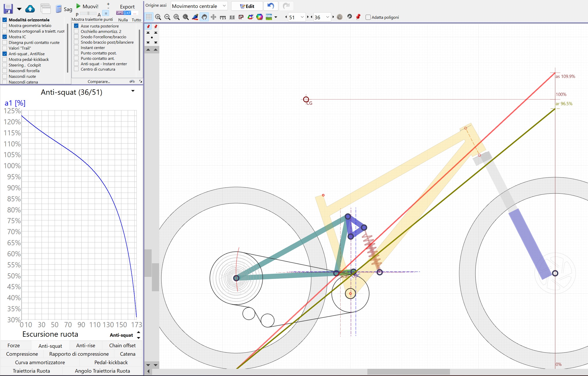The height and width of the screenshot is (376, 588).
Task: Open the color wheel icon
Action: 260,17
